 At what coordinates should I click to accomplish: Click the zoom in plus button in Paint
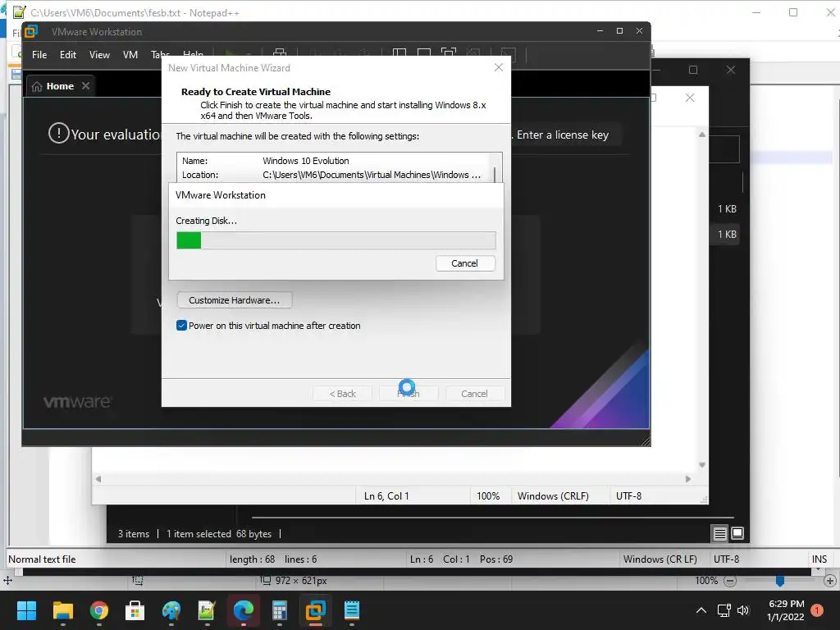point(830,581)
